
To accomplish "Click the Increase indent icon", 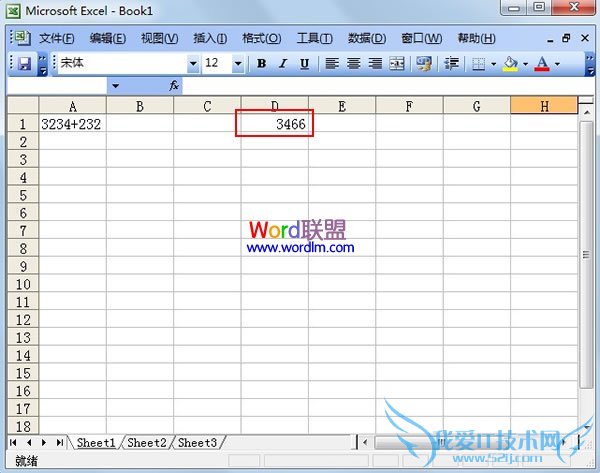I will [x=451, y=63].
